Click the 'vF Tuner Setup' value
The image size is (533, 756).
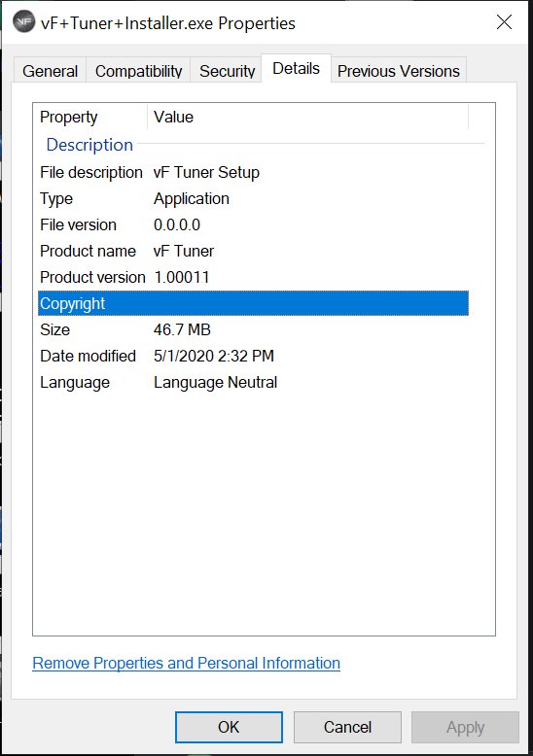coord(206,172)
